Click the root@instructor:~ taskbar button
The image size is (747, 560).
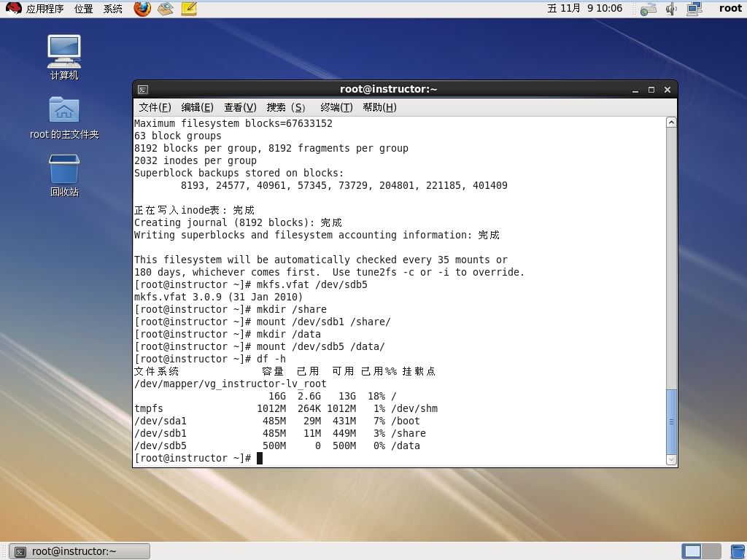coord(80,551)
